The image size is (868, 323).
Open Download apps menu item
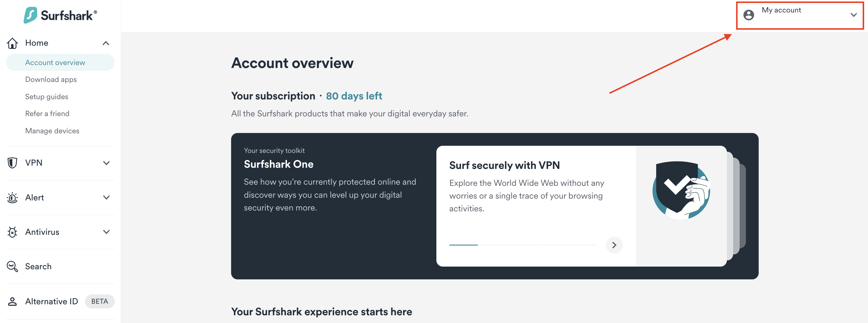51,80
